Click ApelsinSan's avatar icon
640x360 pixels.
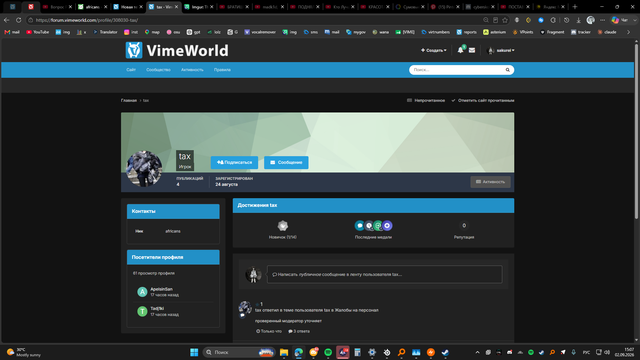[142, 292]
